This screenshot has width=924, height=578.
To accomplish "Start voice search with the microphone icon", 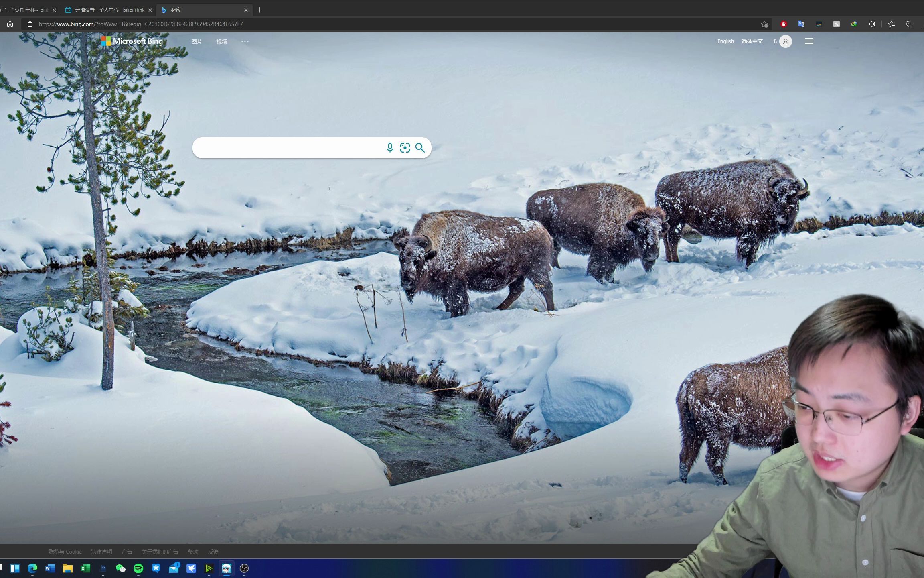I will pyautogui.click(x=390, y=148).
